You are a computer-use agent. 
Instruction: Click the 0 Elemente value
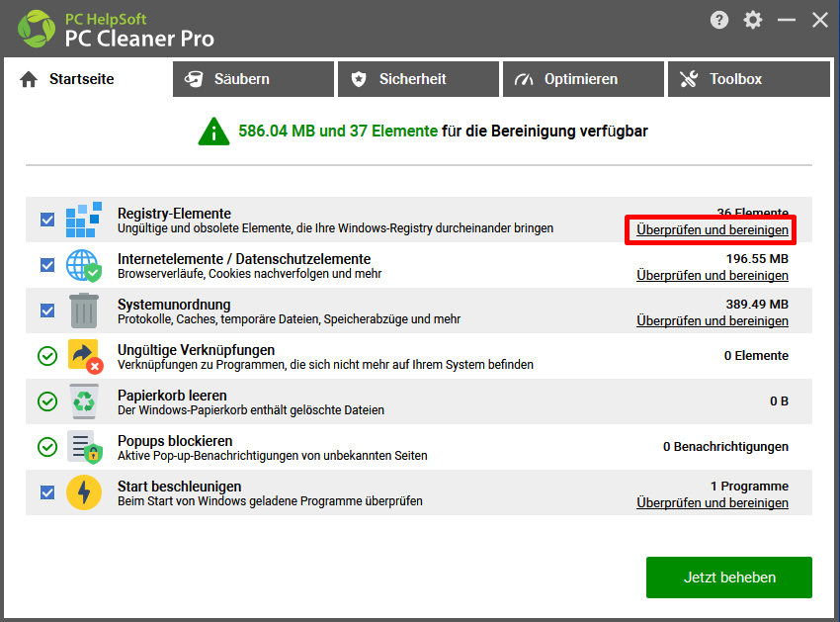point(756,356)
